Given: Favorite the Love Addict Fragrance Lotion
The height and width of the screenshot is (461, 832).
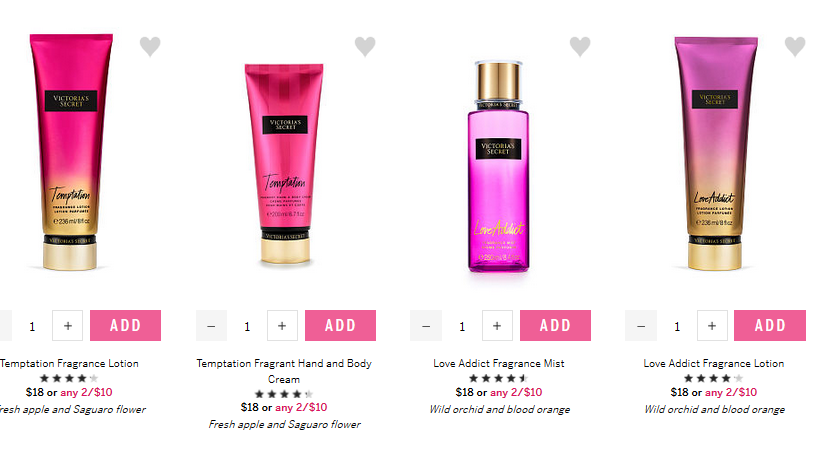Looking at the screenshot, I should [x=795, y=46].
